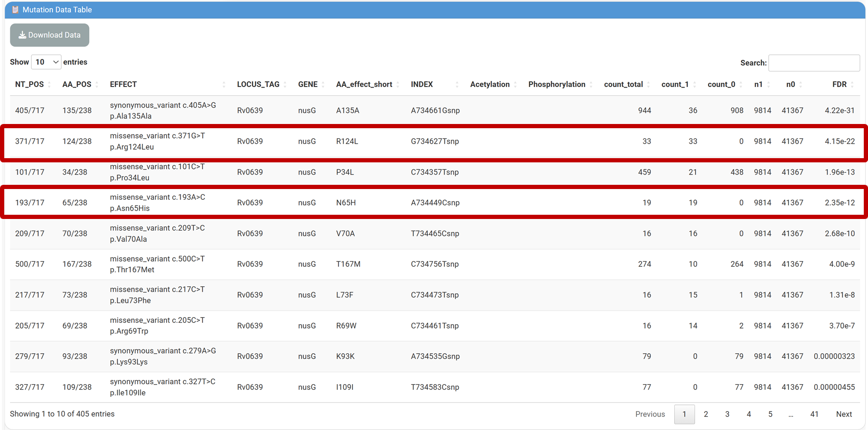
Task: Jump to last page 41
Action: tap(814, 414)
